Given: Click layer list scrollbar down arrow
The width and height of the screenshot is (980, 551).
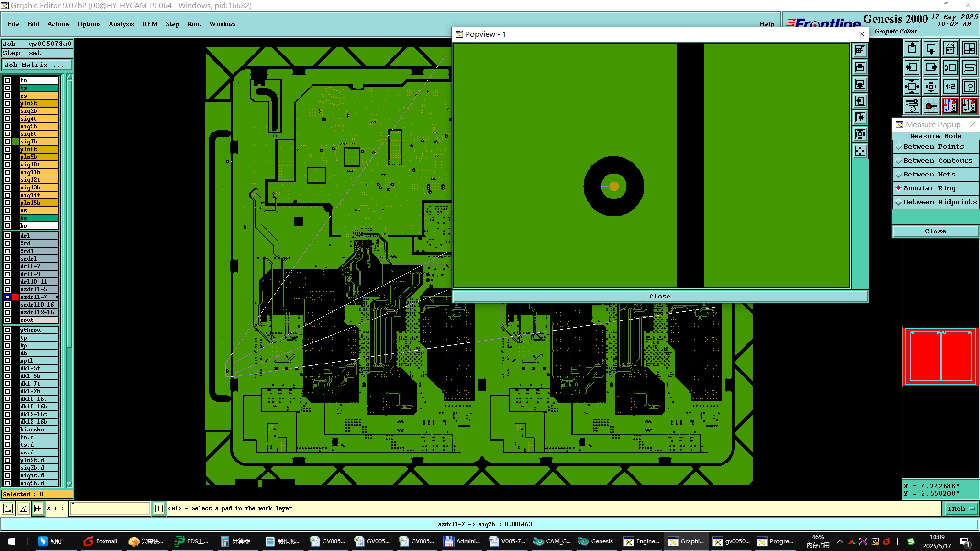Looking at the screenshot, I should pos(69,484).
